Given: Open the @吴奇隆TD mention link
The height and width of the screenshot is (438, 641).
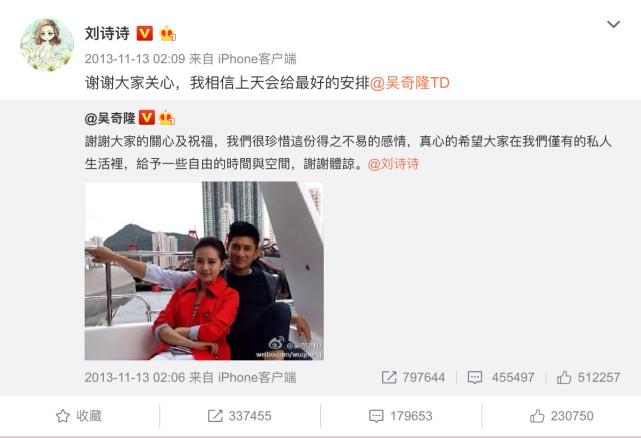Looking at the screenshot, I should (409, 83).
